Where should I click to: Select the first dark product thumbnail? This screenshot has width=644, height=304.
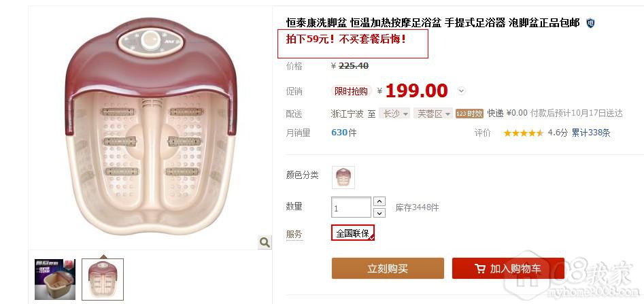(55, 280)
